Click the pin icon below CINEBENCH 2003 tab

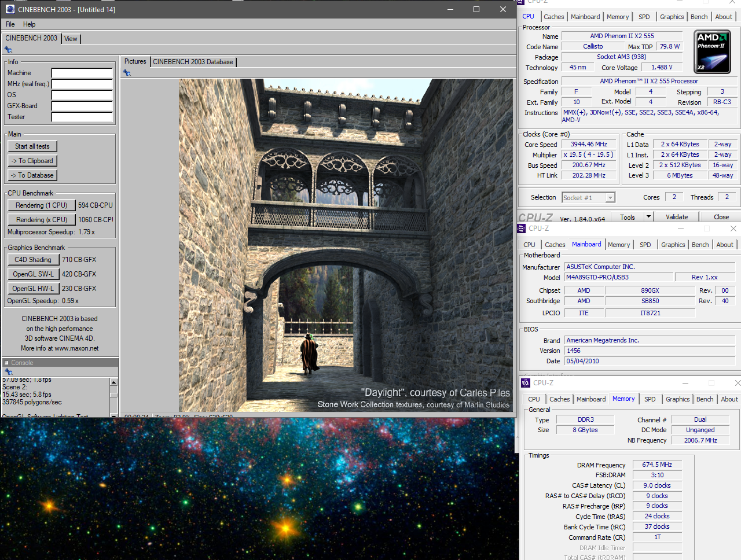coord(8,50)
